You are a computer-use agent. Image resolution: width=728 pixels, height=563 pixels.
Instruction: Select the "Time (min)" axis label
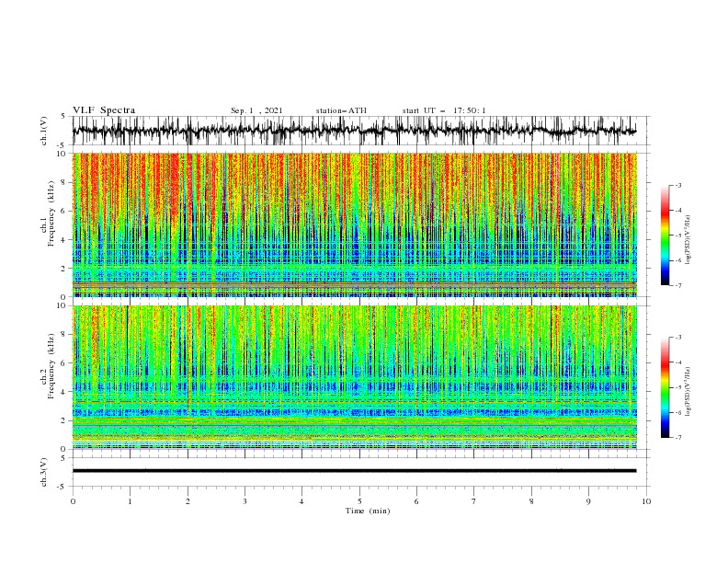(x=368, y=511)
